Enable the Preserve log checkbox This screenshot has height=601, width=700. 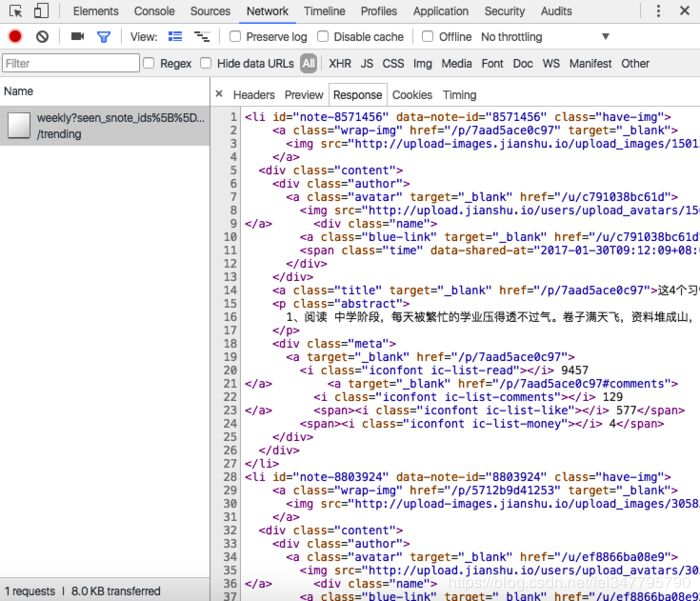[x=235, y=36]
